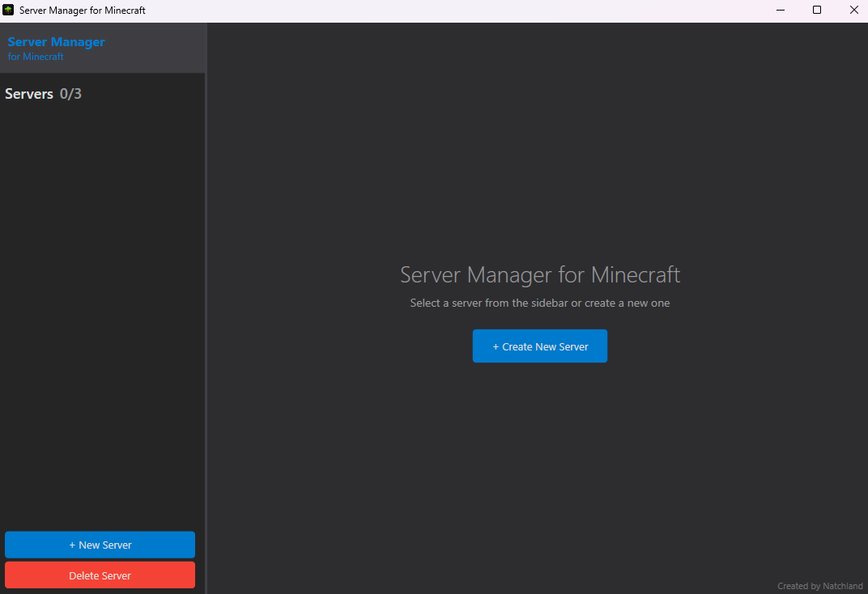Click the '0/3' server slot counter
Screen dimensions: 868x594
tap(71, 93)
